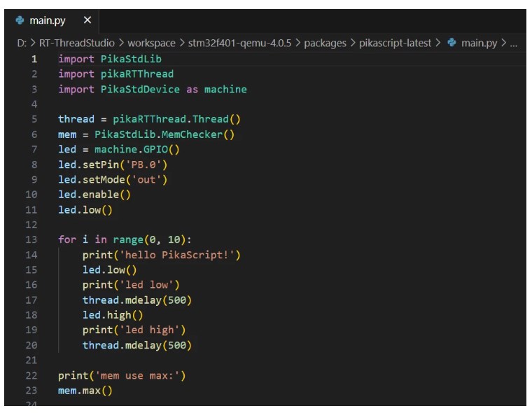Click thread.mdelay(500) on line 20
532x413 pixels.
[x=137, y=345]
